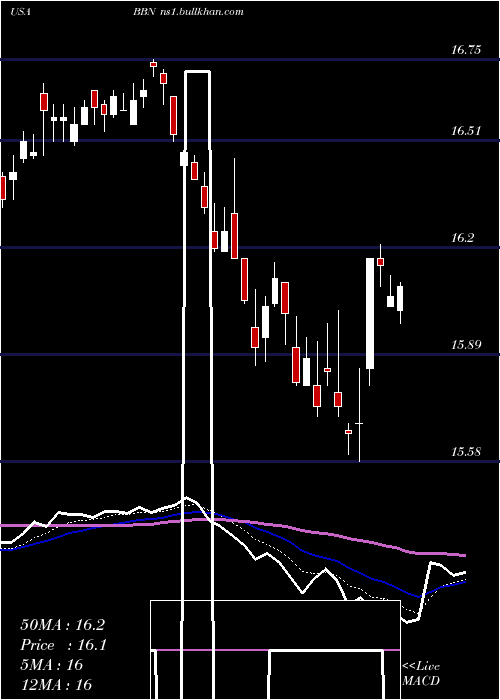
Task: Click the 50MA : 16.2 readout
Action: point(62,625)
